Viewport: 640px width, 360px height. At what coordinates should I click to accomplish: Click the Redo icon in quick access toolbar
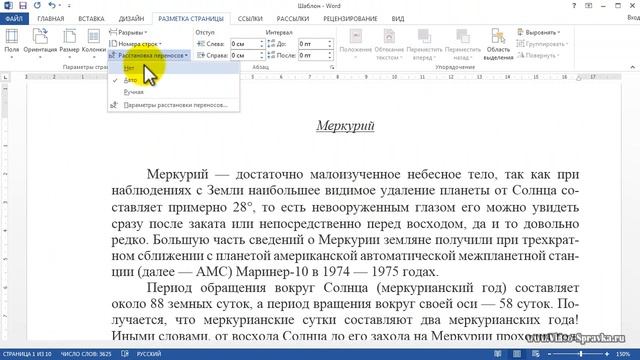pos(37,6)
